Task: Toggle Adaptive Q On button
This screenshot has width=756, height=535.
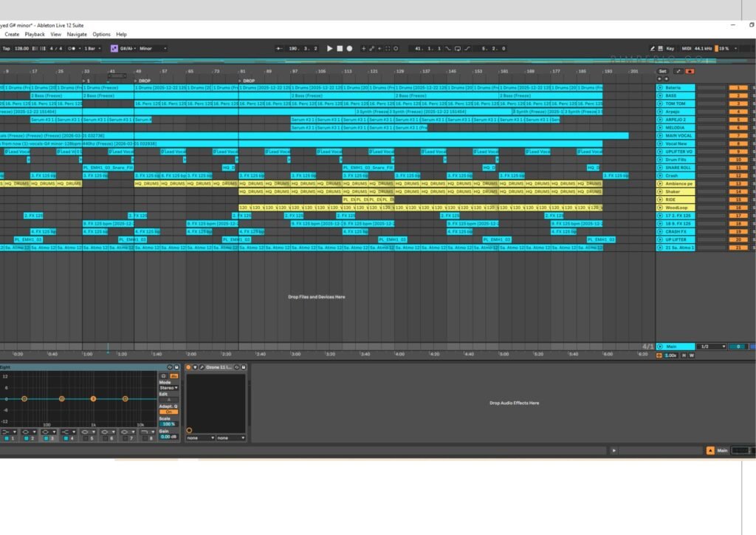Action: pos(168,412)
